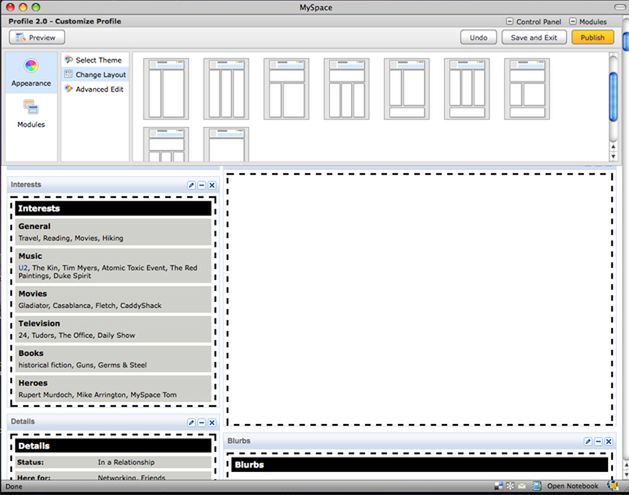Click the Preview button
The width and height of the screenshot is (629, 495).
pos(37,38)
